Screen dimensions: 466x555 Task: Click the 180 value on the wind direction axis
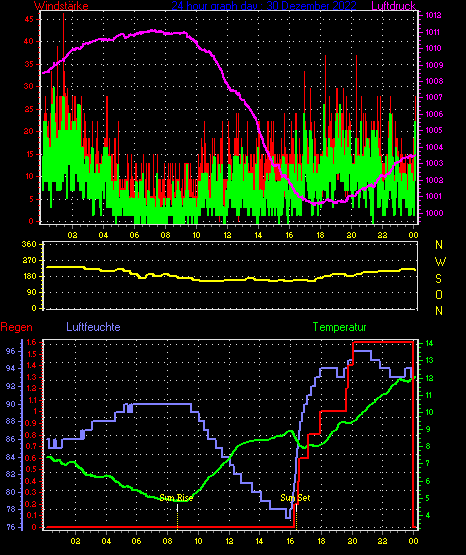[29, 276]
